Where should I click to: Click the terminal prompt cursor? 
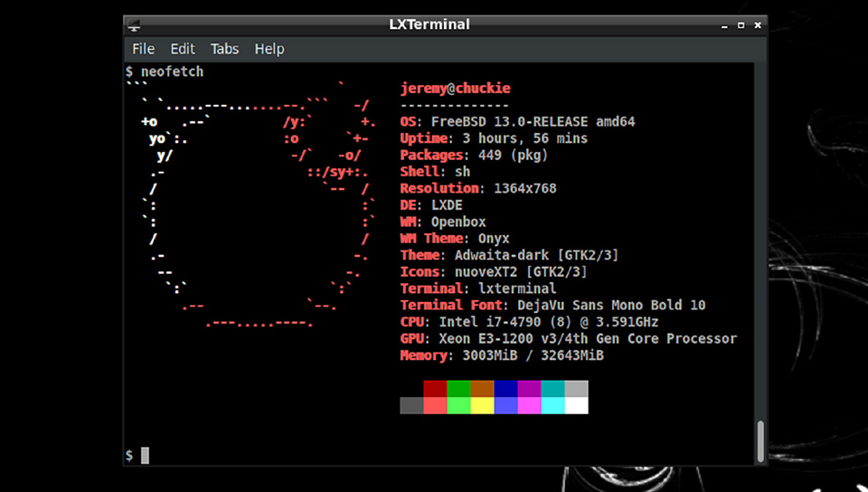(x=145, y=456)
